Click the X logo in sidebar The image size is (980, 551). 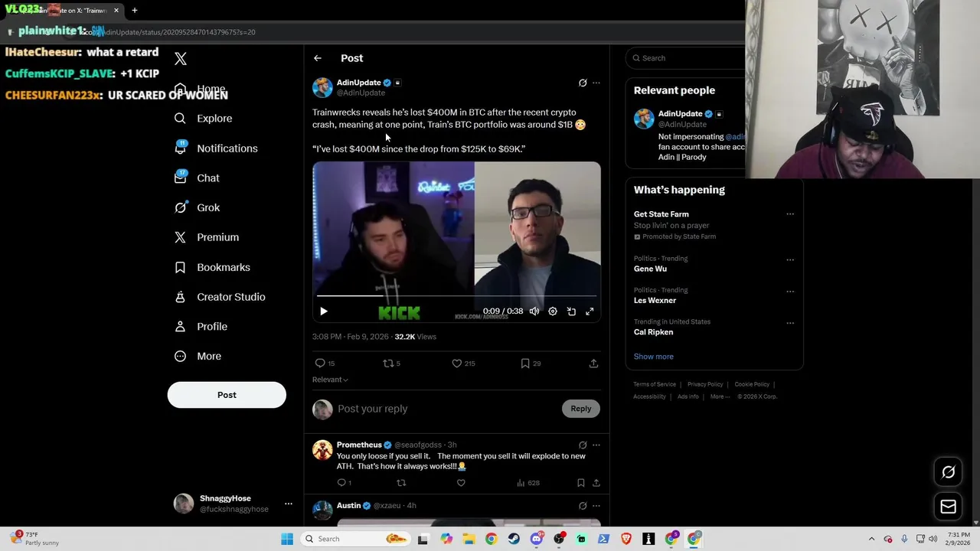181,59
